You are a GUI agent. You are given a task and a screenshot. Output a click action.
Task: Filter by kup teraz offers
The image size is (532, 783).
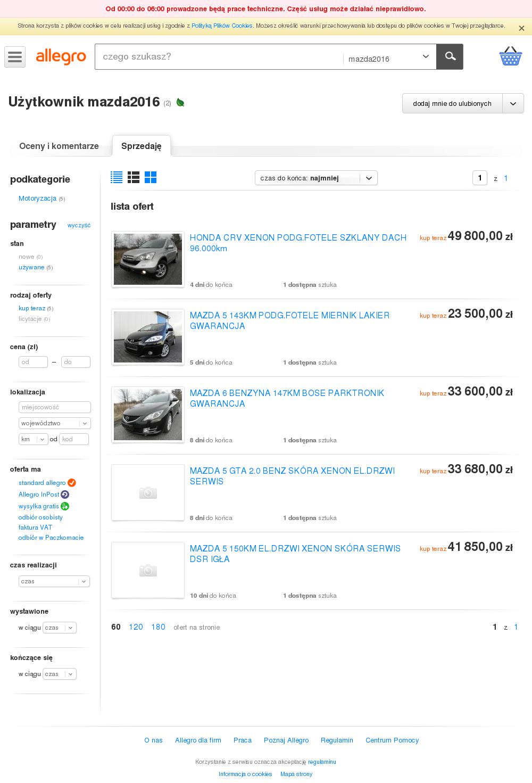click(32, 308)
